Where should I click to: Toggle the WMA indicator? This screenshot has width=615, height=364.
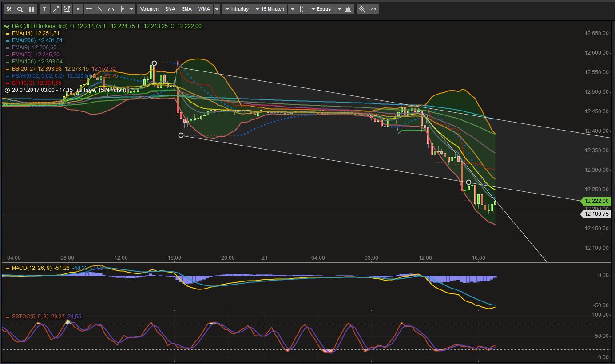(204, 9)
